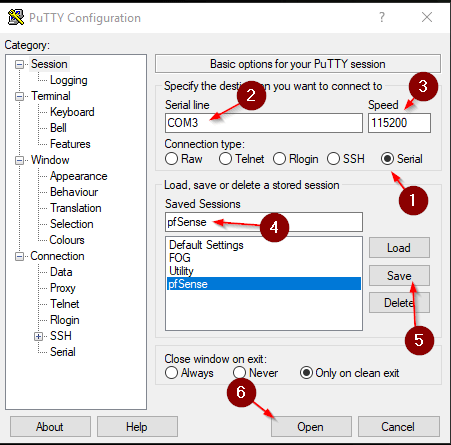This screenshot has width=451, height=445.
Task: Open the Selection category
Action: tap(72, 224)
